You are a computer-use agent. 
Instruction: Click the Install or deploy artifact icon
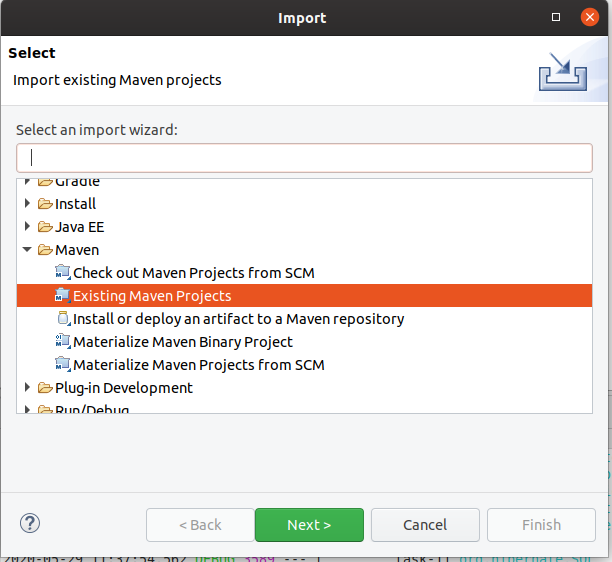(x=63, y=319)
